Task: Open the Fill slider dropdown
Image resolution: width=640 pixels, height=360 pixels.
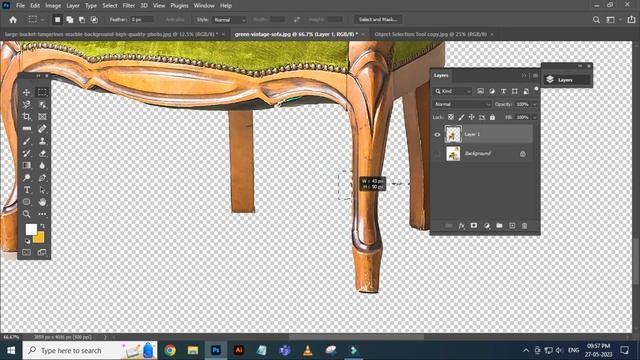Action: (535, 118)
